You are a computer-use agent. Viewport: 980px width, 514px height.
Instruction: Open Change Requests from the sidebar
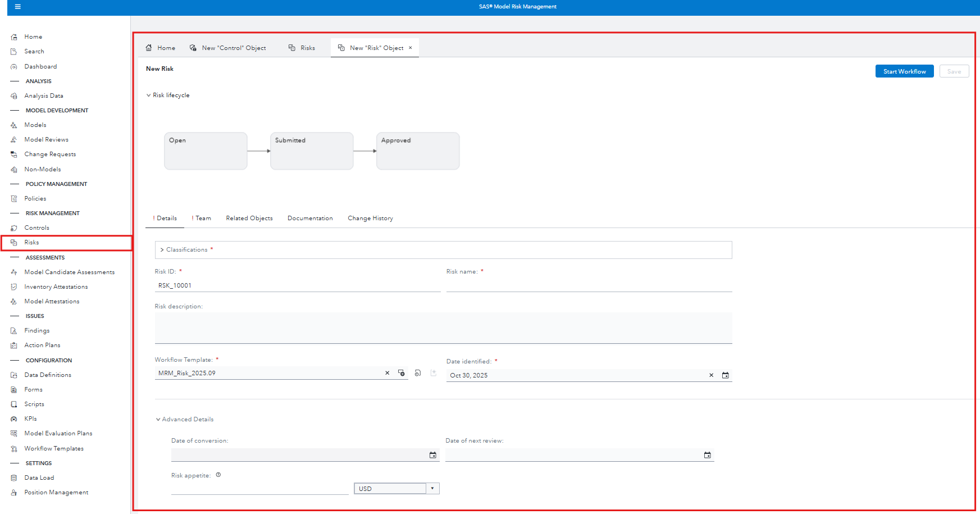50,154
